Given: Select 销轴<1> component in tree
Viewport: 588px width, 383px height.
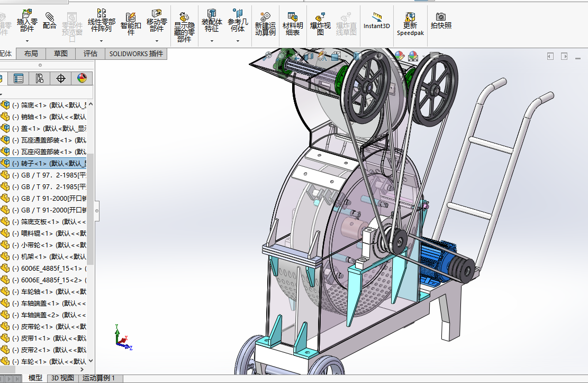Looking at the screenshot, I should 43,117.
